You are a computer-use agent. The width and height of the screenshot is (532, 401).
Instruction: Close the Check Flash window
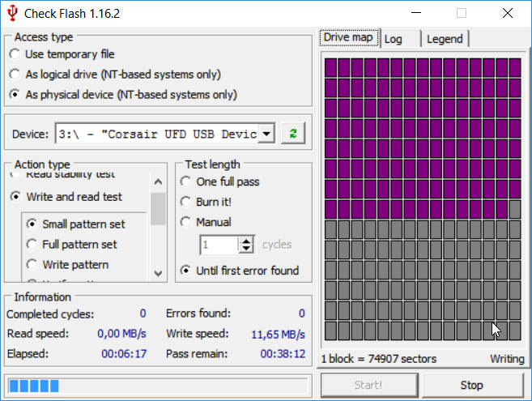tap(508, 13)
